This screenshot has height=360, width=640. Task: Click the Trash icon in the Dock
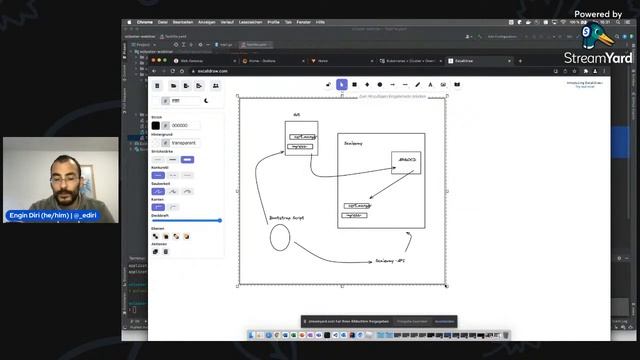pyautogui.click(x=506, y=335)
